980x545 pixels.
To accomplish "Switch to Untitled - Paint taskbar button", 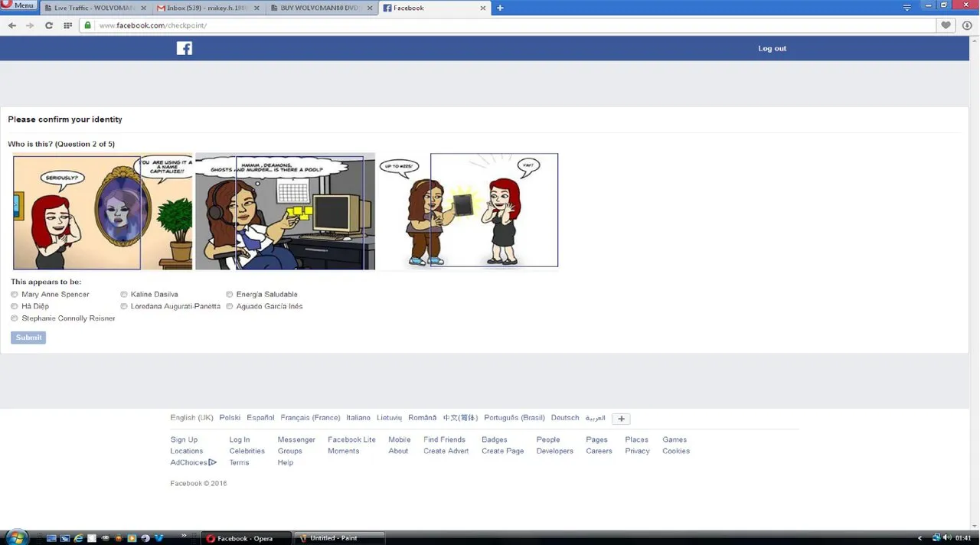I will [339, 538].
